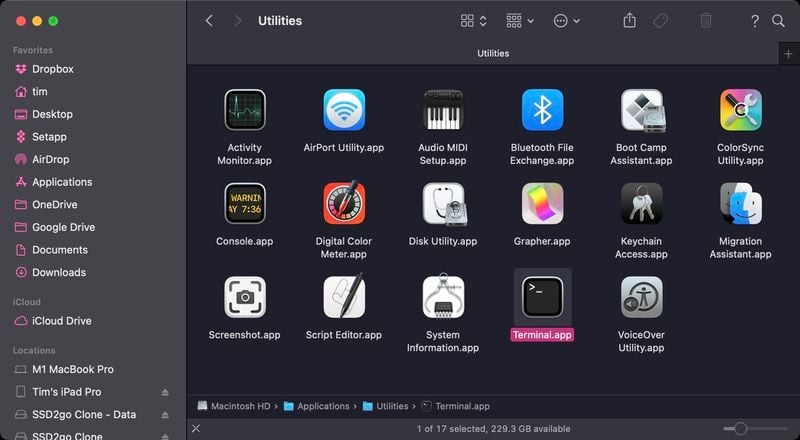Click Terminal.app in the path bar
The width and height of the screenshot is (800, 440).
pyautogui.click(x=456, y=406)
